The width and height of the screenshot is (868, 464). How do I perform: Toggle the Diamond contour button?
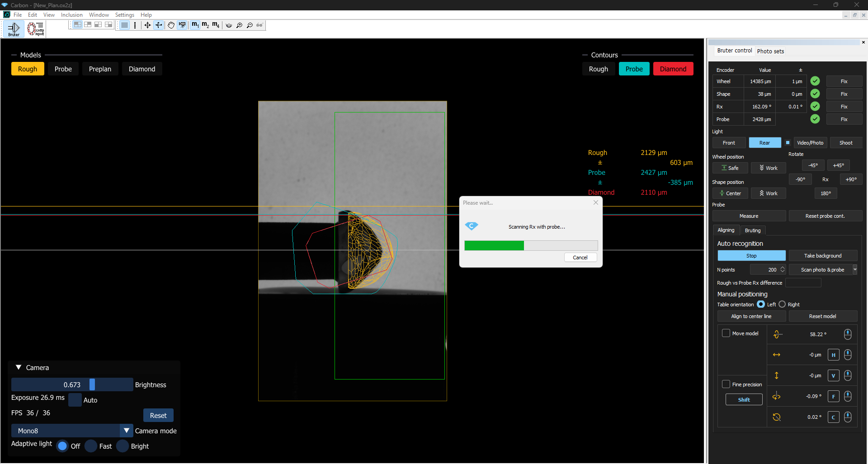point(673,69)
